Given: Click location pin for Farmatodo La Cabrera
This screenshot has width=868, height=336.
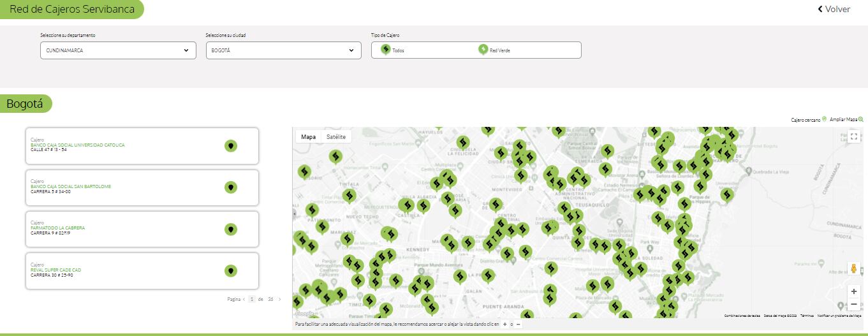Looking at the screenshot, I should pyautogui.click(x=231, y=229).
